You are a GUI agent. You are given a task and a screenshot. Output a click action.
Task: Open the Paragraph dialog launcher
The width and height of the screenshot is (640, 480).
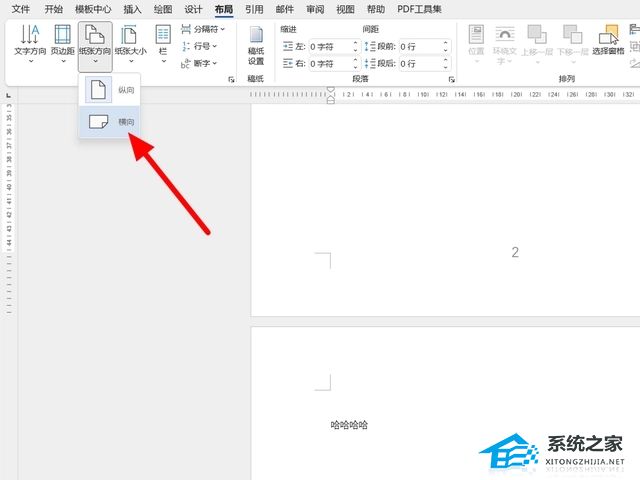click(x=452, y=78)
